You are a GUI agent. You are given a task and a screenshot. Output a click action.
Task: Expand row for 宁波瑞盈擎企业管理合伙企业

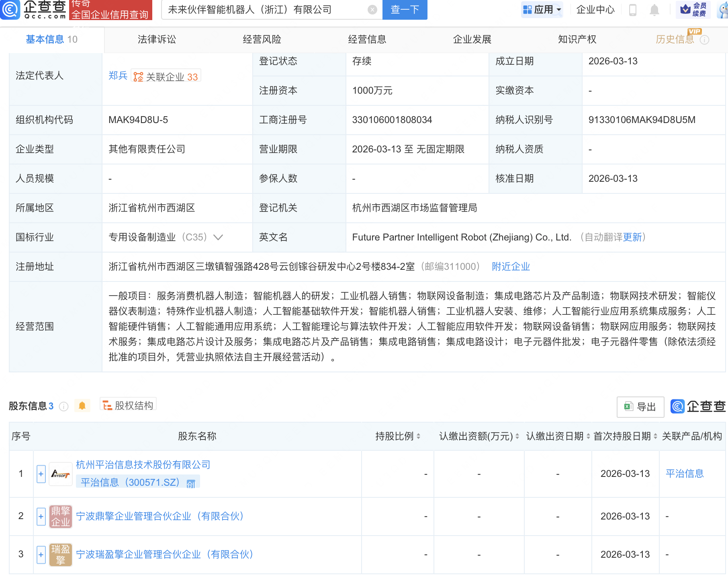(41, 554)
